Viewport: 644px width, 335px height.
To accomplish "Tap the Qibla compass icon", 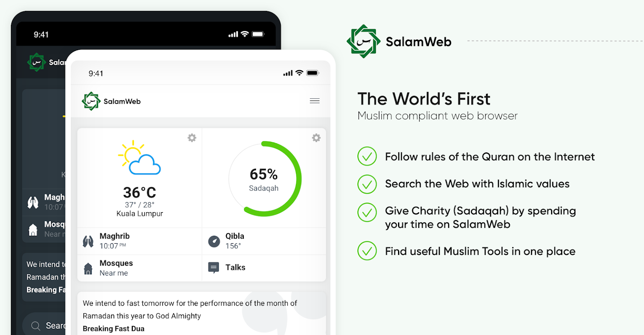I will (214, 241).
